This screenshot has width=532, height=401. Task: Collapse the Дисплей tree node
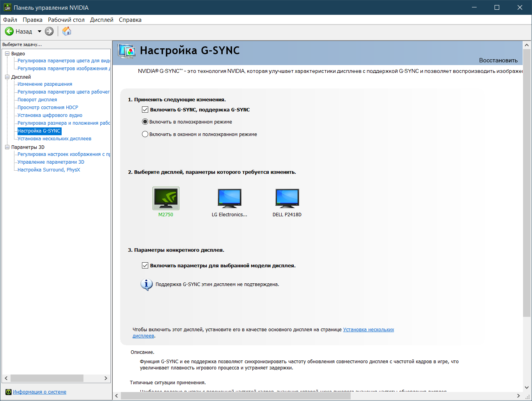(7, 77)
